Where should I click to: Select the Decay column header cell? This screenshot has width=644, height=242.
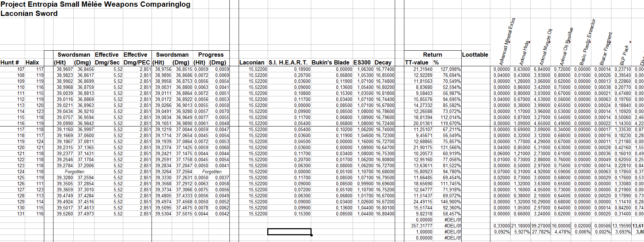tap(383, 63)
